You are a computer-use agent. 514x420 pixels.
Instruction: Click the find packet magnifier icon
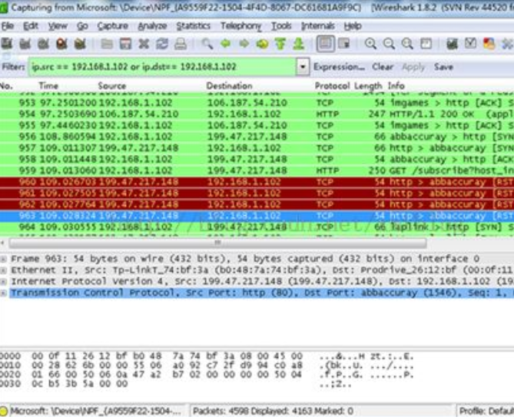[207, 44]
